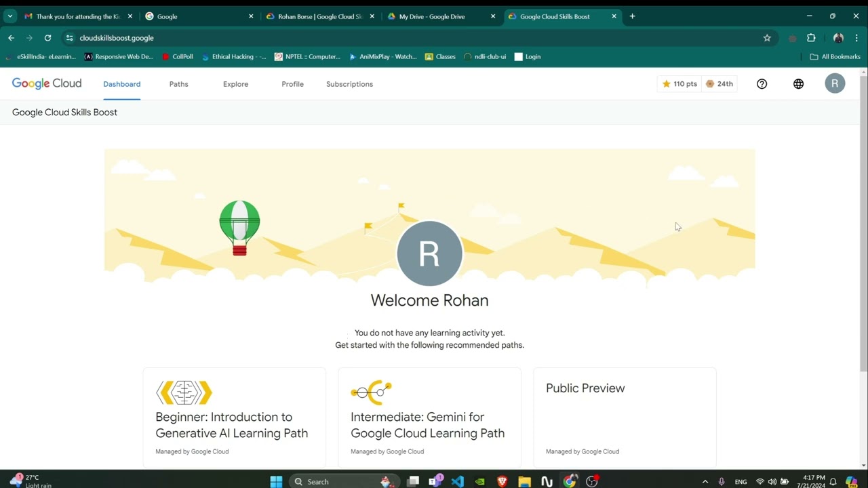Switch to the Profile tab
The width and height of the screenshot is (868, 488).
pyautogui.click(x=293, y=84)
